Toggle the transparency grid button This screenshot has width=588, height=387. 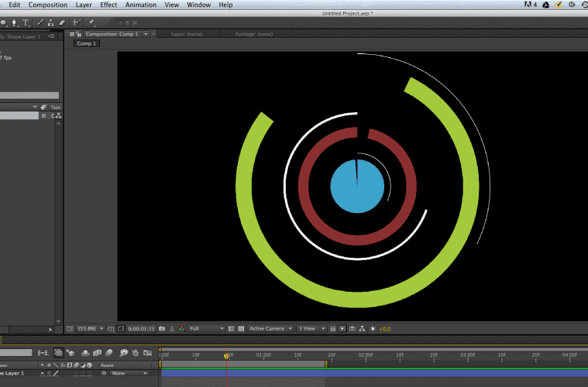click(x=242, y=329)
